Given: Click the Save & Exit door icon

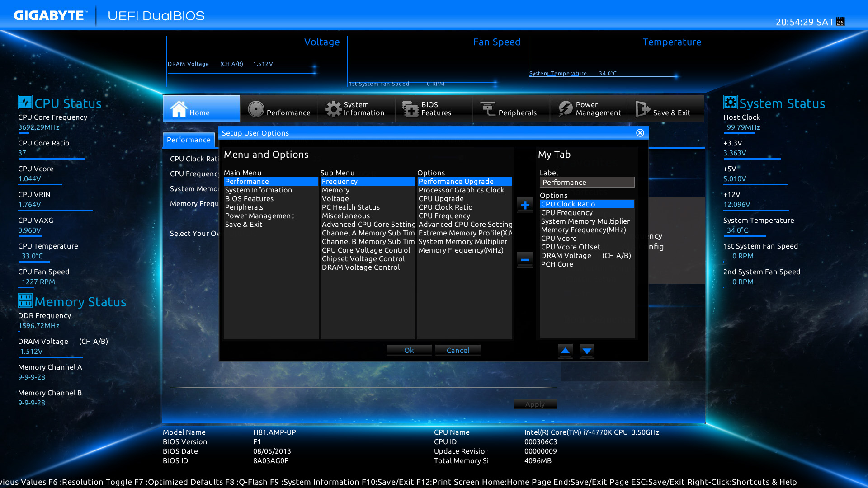Looking at the screenshot, I should [x=642, y=109].
